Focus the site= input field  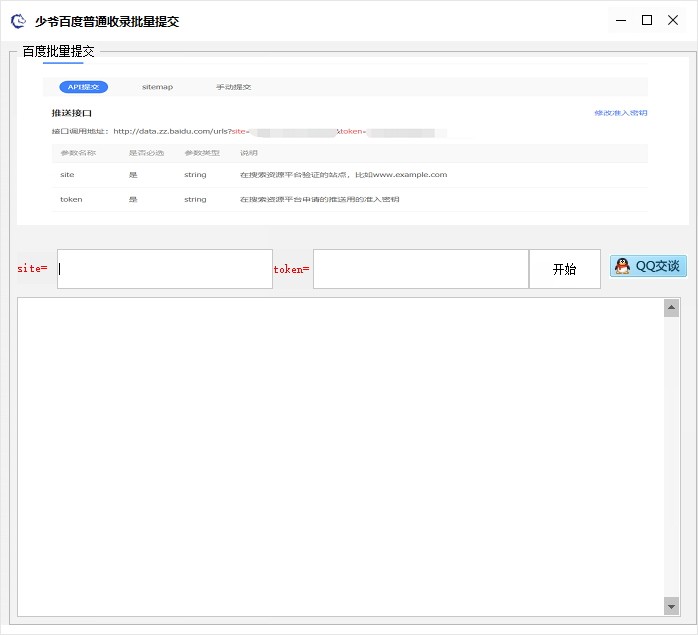pyautogui.click(x=165, y=269)
